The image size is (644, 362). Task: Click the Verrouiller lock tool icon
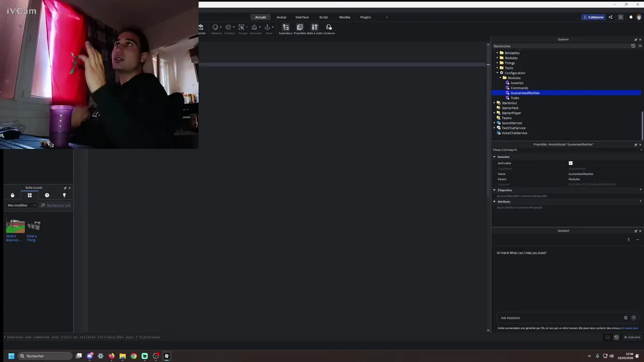[x=255, y=27]
